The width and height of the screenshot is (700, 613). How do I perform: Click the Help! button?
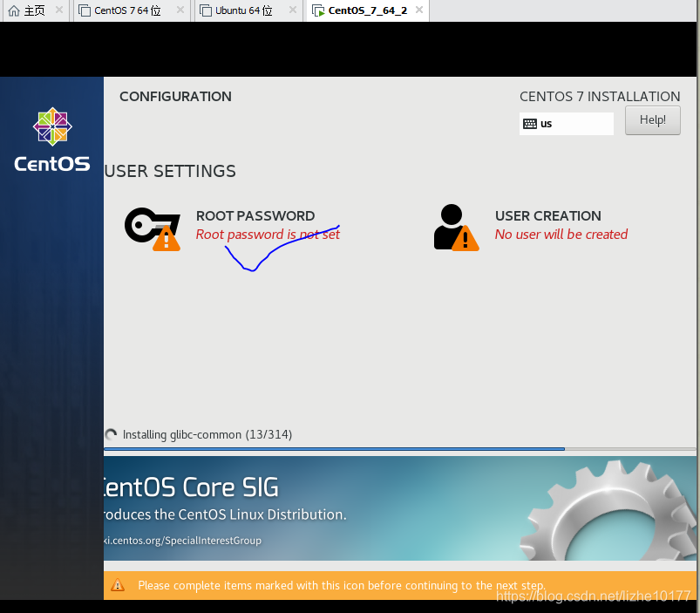pos(652,120)
